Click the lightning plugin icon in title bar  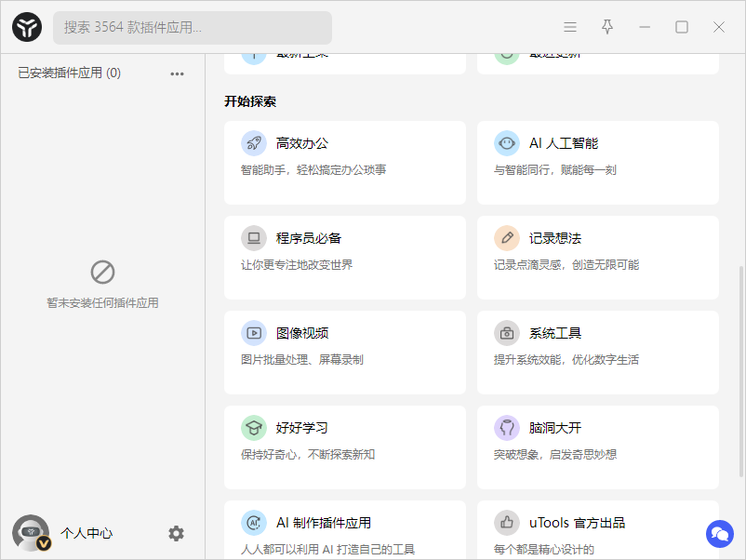click(x=606, y=27)
